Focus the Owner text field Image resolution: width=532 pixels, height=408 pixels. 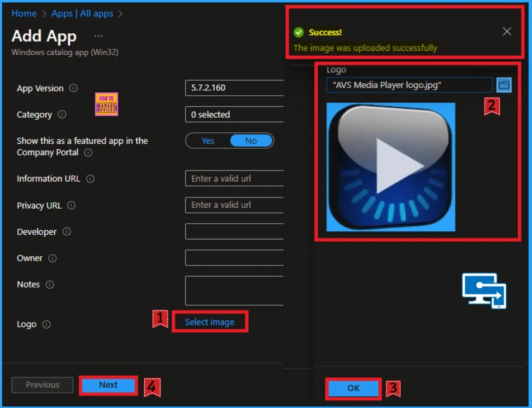[235, 258]
